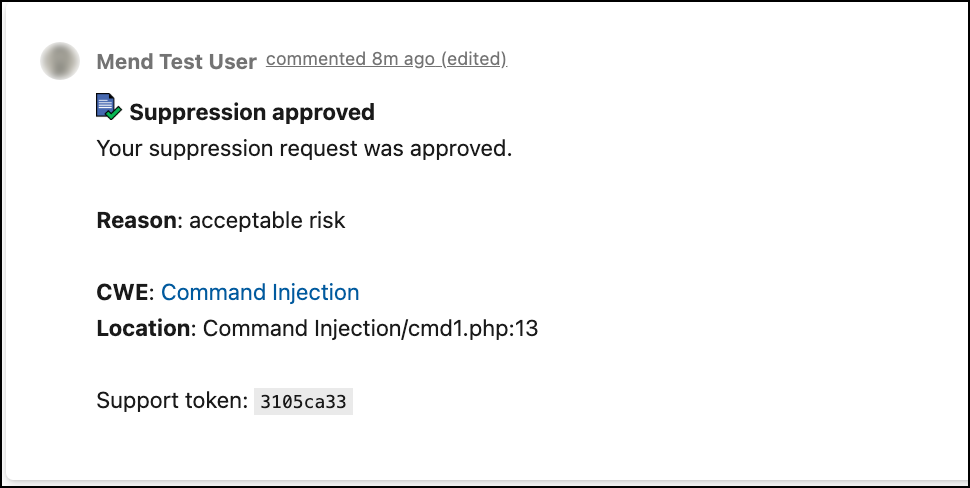The width and height of the screenshot is (970, 488).
Task: Click the "(edited)" indicator in the header
Action: click(x=474, y=59)
